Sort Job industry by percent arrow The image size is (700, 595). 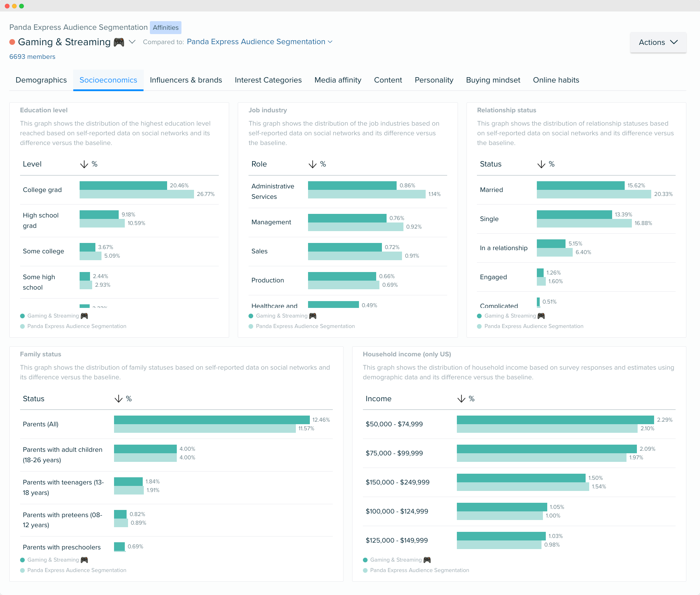(312, 164)
